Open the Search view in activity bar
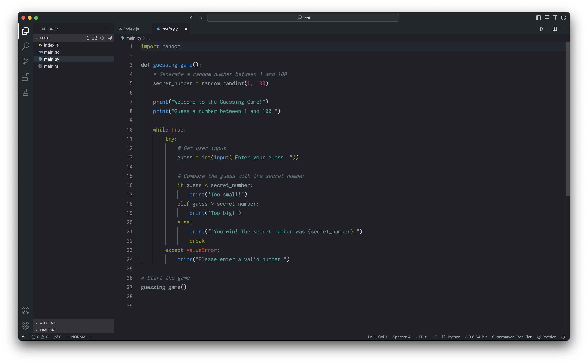The width and height of the screenshot is (588, 364). pyautogui.click(x=25, y=46)
